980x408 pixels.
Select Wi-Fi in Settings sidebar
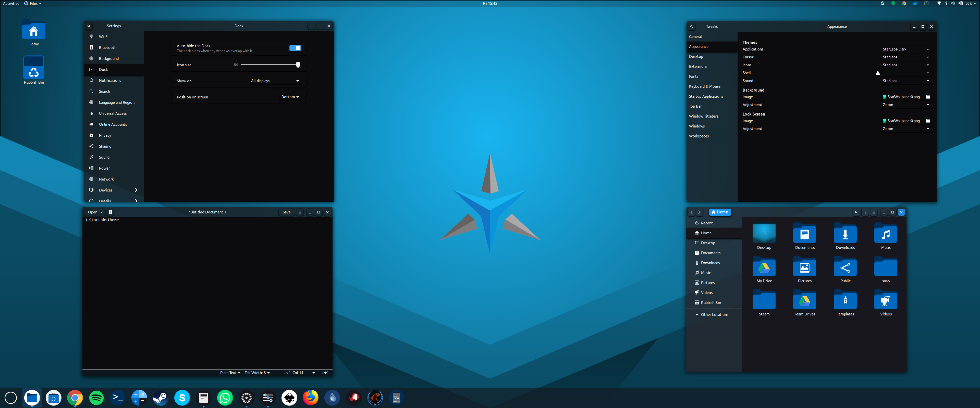coord(114,36)
